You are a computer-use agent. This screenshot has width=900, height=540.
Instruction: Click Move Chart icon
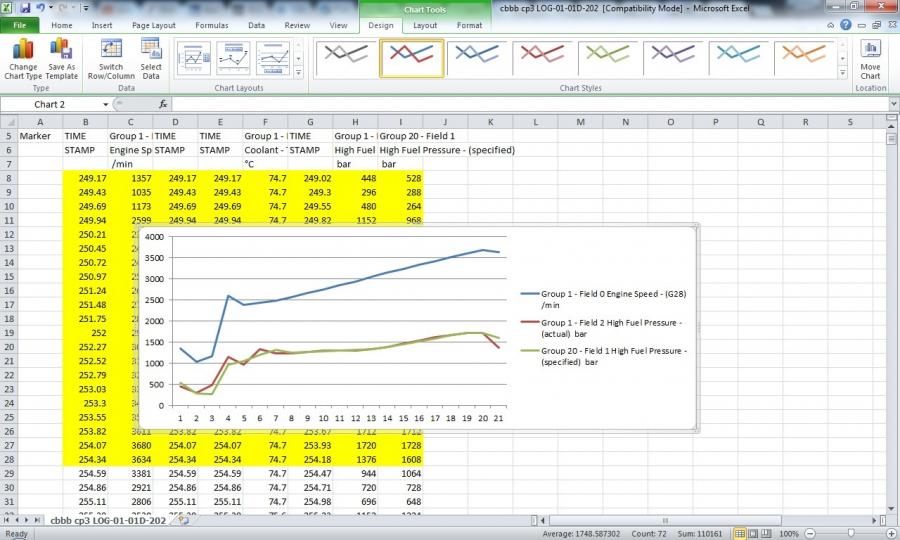870,58
